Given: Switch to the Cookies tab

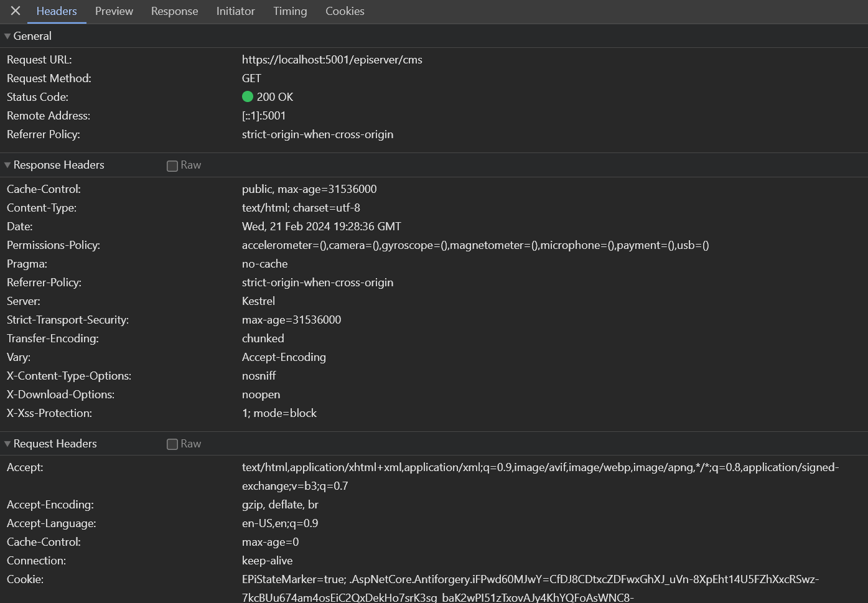Looking at the screenshot, I should pos(345,11).
